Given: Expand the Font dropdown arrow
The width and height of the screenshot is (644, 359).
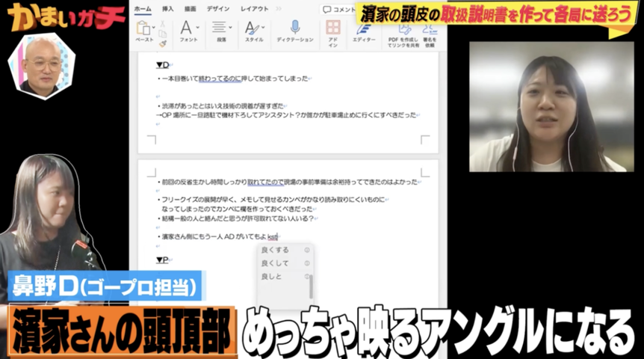Looking at the screenshot, I should click(197, 28).
